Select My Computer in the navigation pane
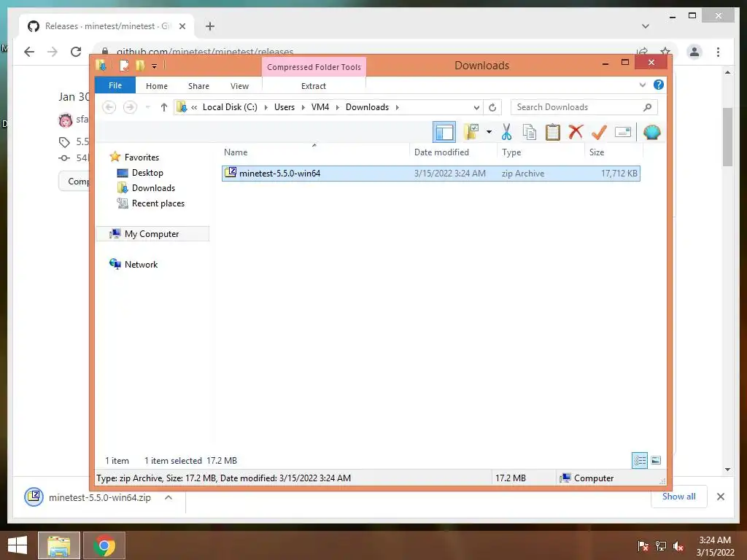The image size is (747, 560). (x=152, y=234)
